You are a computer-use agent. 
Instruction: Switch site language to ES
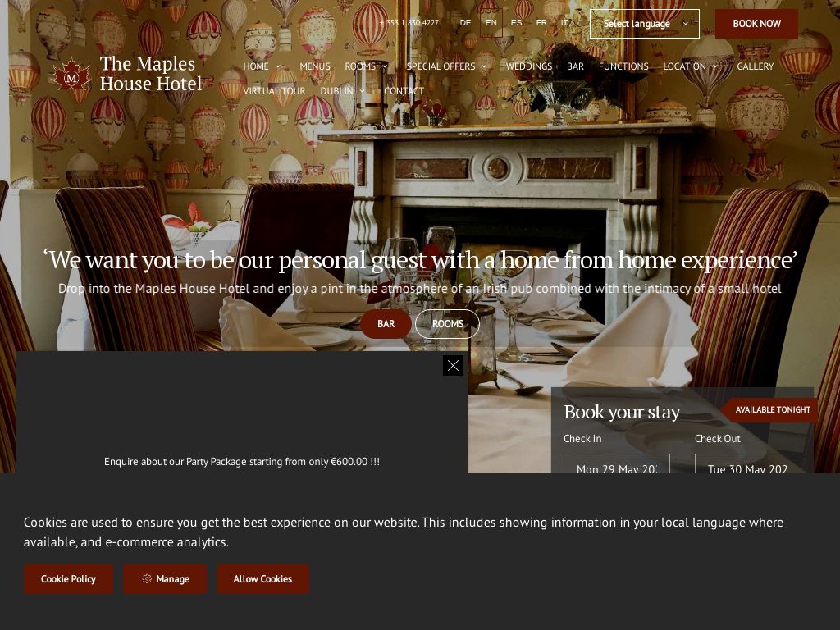517,22
